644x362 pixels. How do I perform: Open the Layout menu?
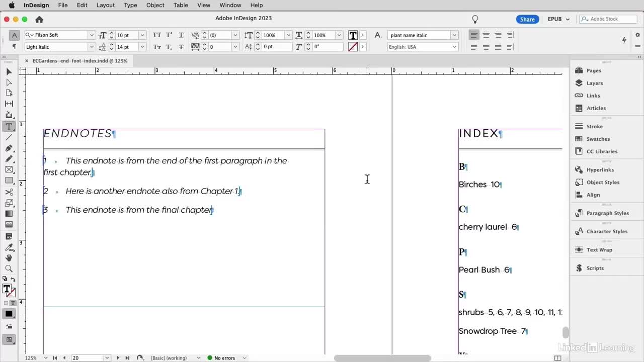pyautogui.click(x=106, y=5)
